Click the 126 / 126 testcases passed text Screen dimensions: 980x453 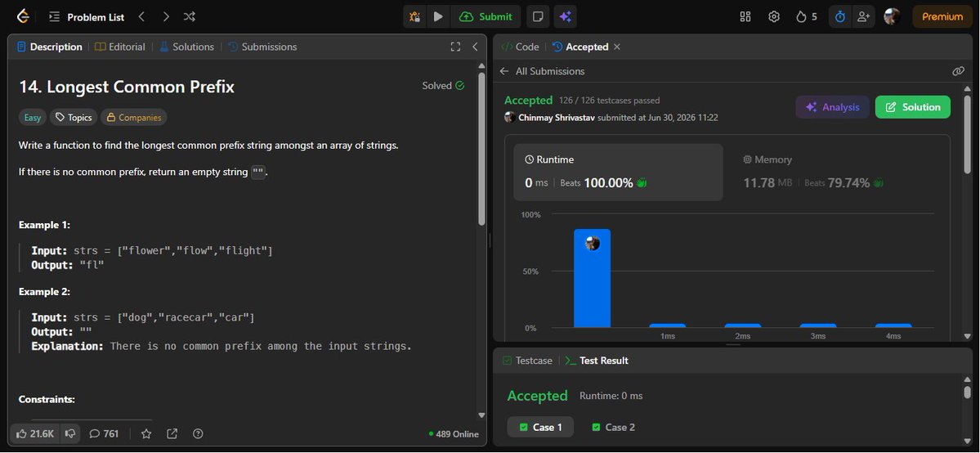[610, 100]
